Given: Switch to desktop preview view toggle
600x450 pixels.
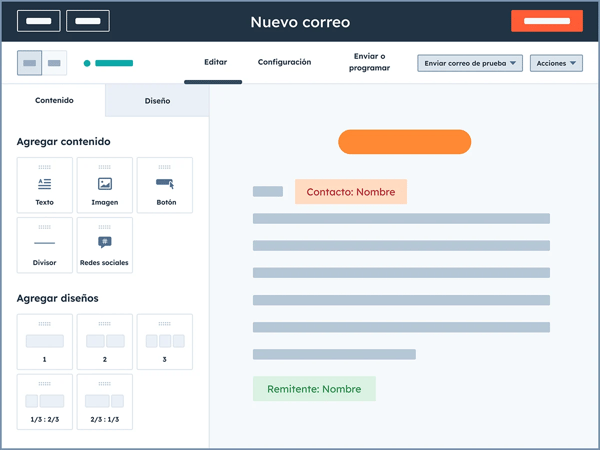Looking at the screenshot, I should click(30, 63).
